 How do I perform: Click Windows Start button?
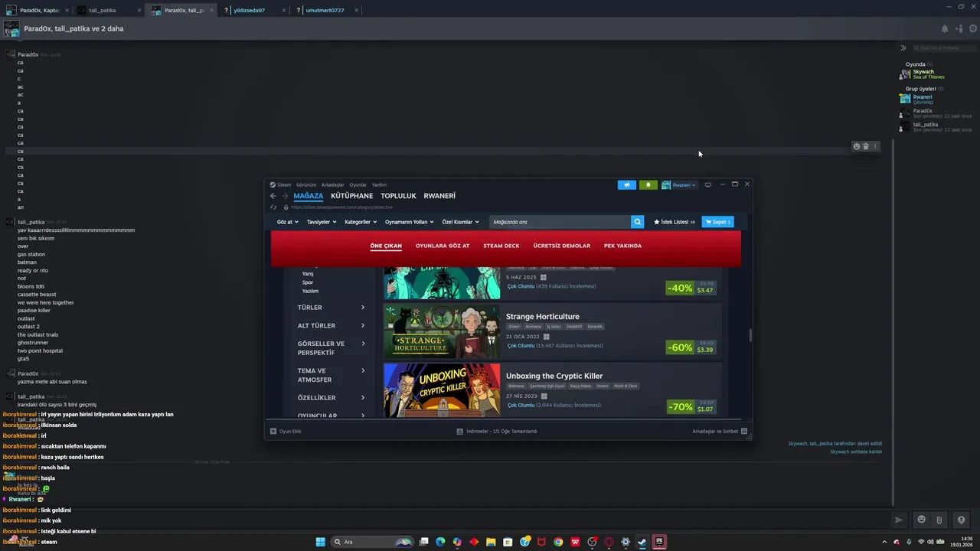click(x=320, y=542)
